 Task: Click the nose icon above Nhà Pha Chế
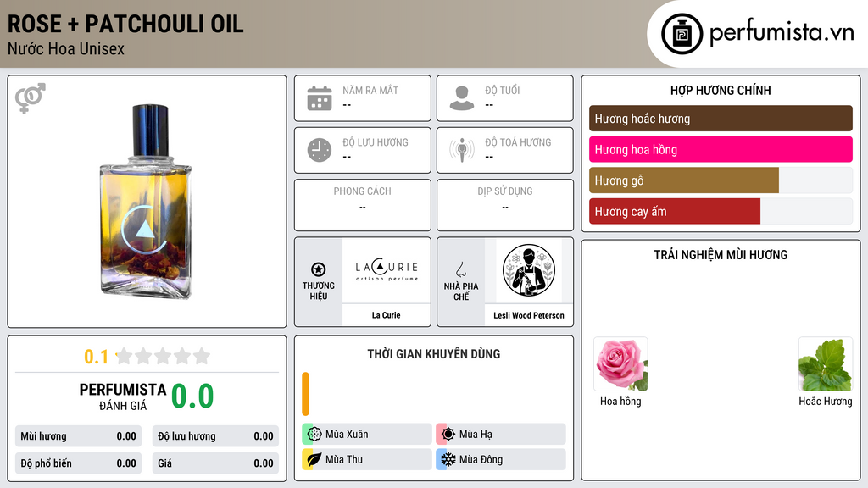[x=460, y=269]
